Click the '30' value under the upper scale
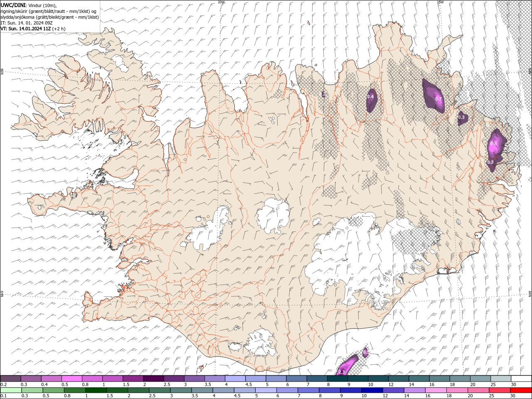 pos(513,384)
